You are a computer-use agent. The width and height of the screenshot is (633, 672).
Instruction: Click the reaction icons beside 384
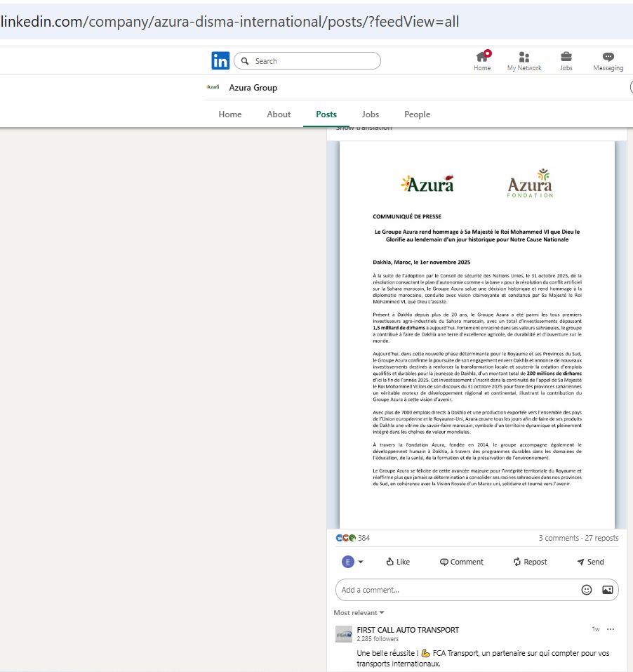tap(346, 538)
